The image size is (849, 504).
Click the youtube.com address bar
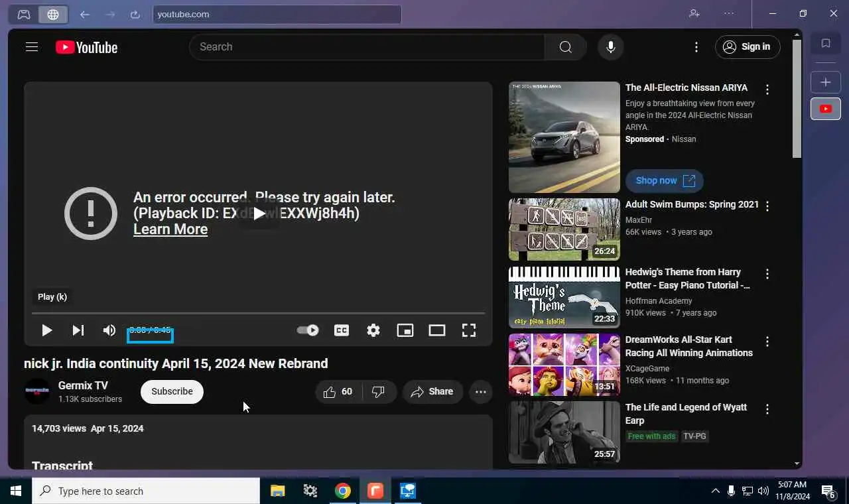point(277,14)
